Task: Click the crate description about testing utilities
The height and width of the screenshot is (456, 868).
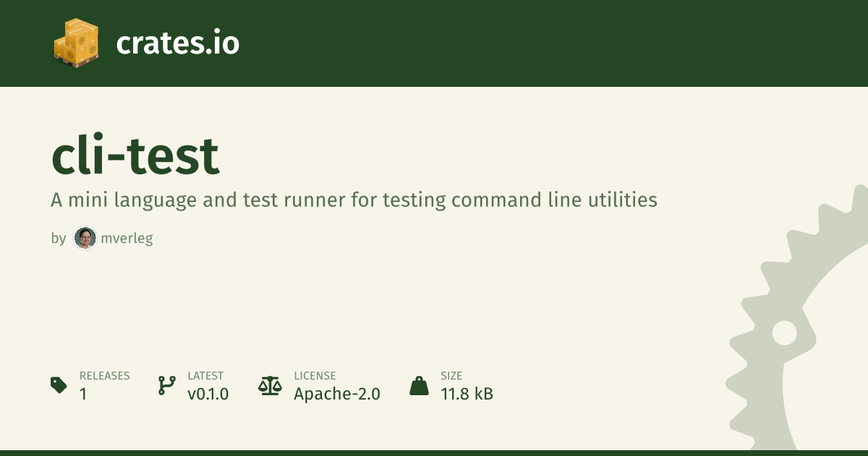Action: 354,200
